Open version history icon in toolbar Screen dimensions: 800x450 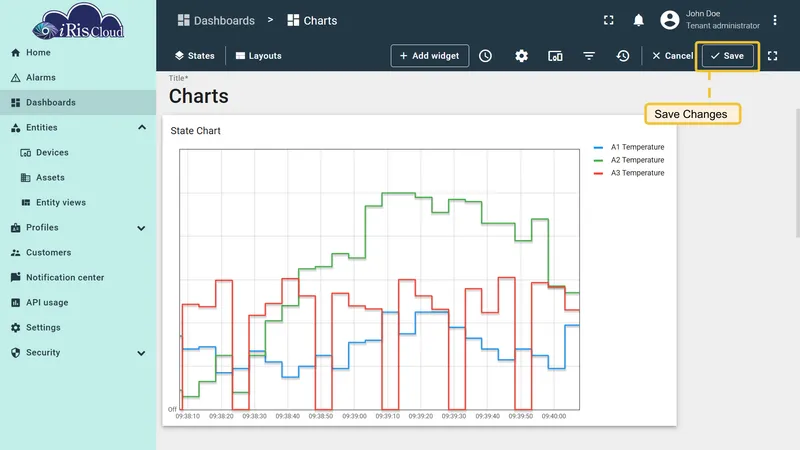point(622,56)
